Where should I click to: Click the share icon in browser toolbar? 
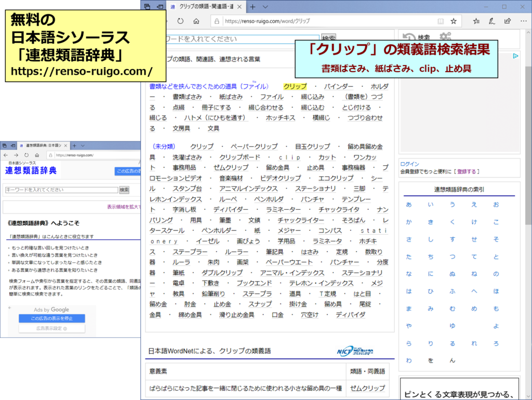point(508,21)
